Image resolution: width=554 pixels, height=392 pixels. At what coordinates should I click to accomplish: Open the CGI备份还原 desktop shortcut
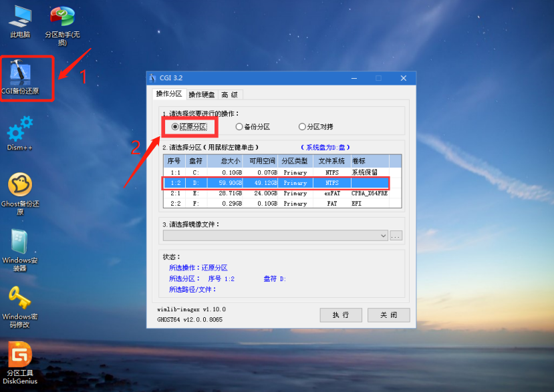(20, 72)
